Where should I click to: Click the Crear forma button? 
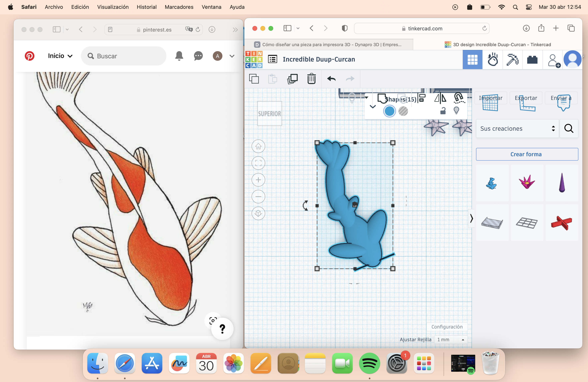(x=527, y=154)
